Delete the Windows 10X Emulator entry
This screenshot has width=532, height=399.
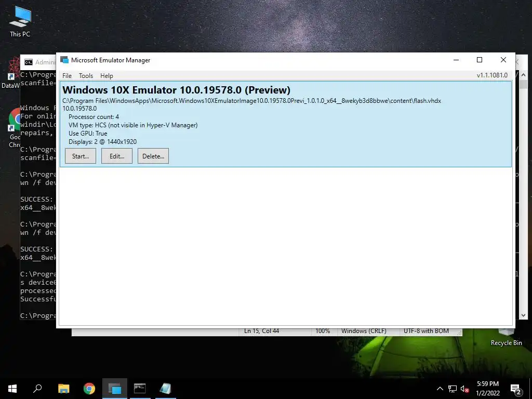[x=153, y=156]
